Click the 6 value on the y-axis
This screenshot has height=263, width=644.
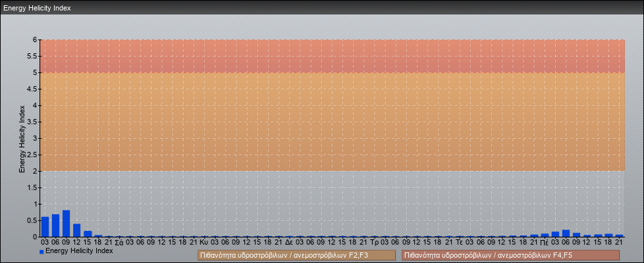point(36,39)
